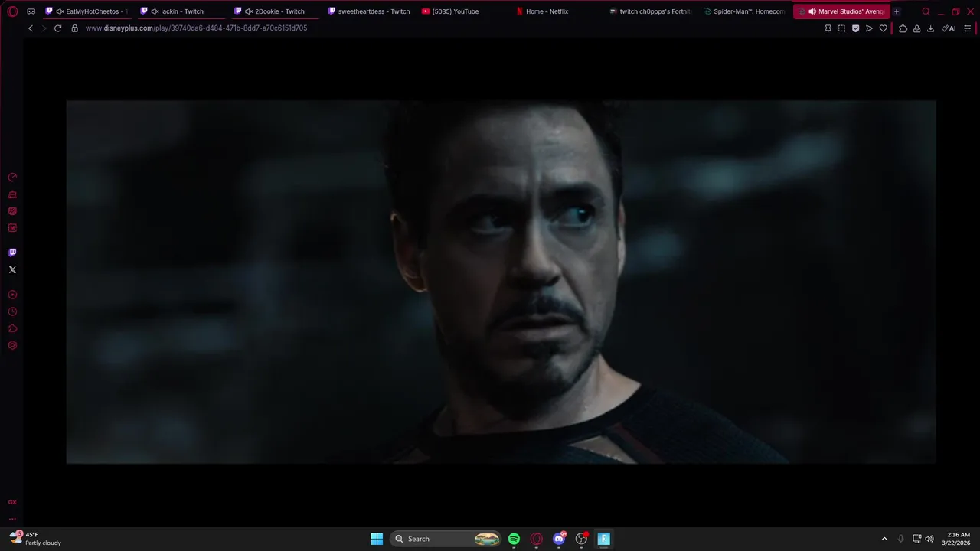This screenshot has width=980, height=551.
Task: Mute the Marvel Studios tab speaker icon
Action: [x=812, y=11]
